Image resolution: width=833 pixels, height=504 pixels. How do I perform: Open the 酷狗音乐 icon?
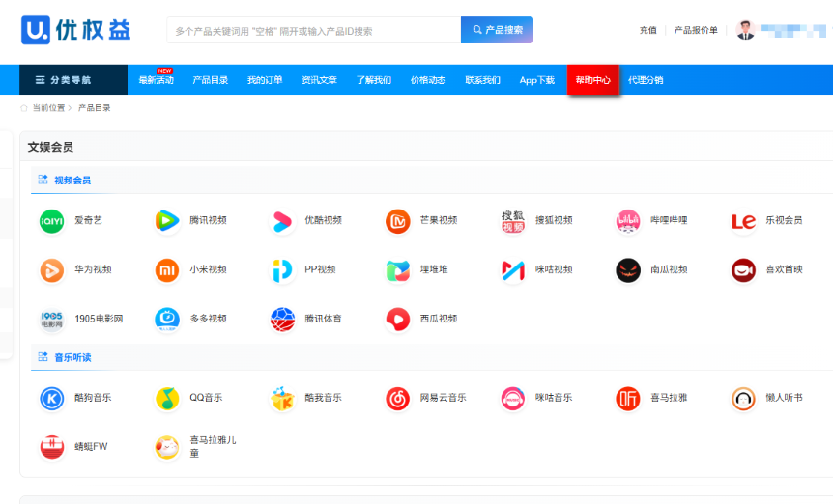click(x=51, y=399)
